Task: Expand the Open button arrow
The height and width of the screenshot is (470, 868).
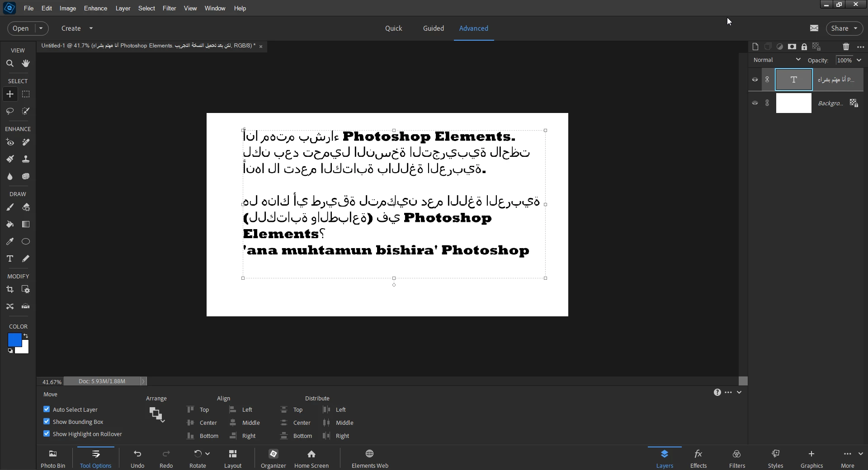Action: pos(41,28)
